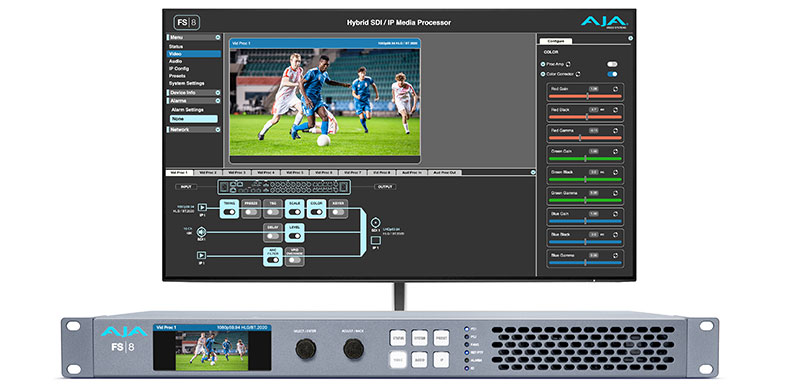Image resolution: width=800 pixels, height=387 pixels.
Task: Reset the Red Black value with its icon
Action: pyautogui.click(x=615, y=110)
